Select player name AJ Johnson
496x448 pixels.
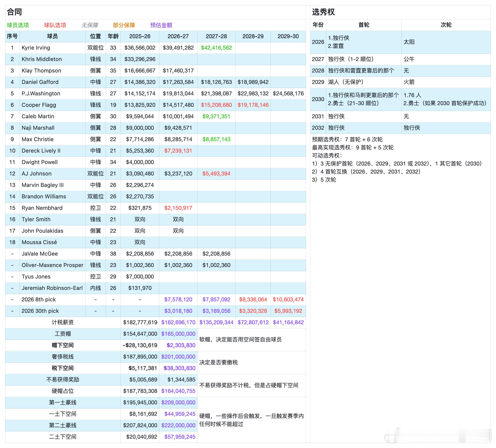[x=37, y=174]
